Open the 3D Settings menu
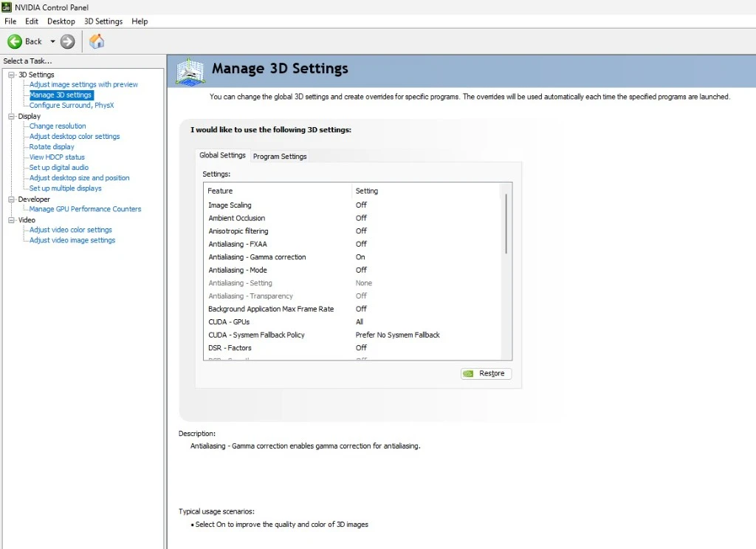This screenshot has width=756, height=549. (x=103, y=21)
